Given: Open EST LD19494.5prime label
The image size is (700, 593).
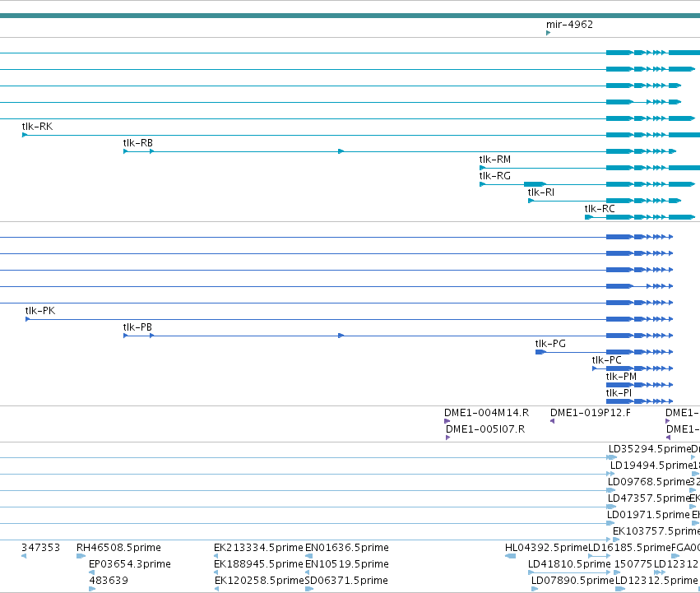Looking at the screenshot, I should (651, 466).
